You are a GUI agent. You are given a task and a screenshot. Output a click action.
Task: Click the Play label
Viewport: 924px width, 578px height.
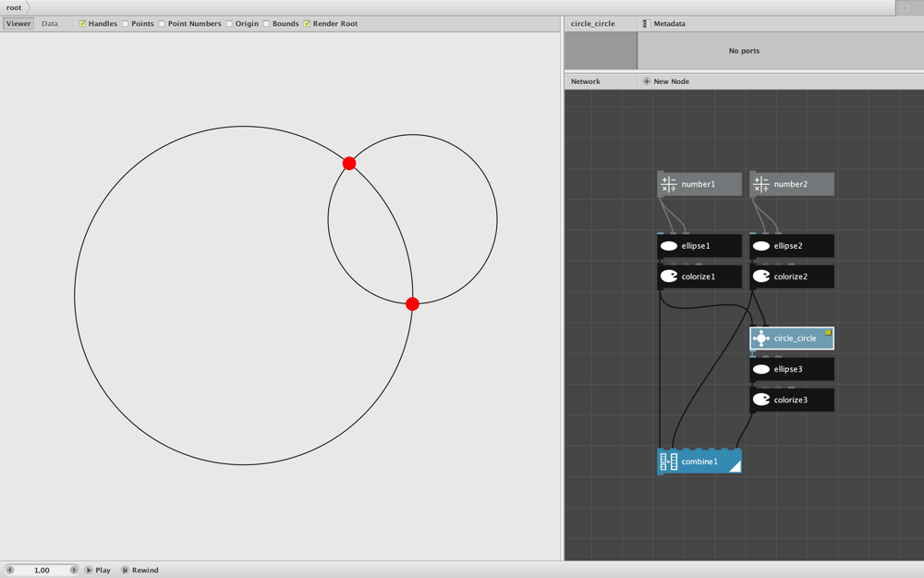pos(103,571)
